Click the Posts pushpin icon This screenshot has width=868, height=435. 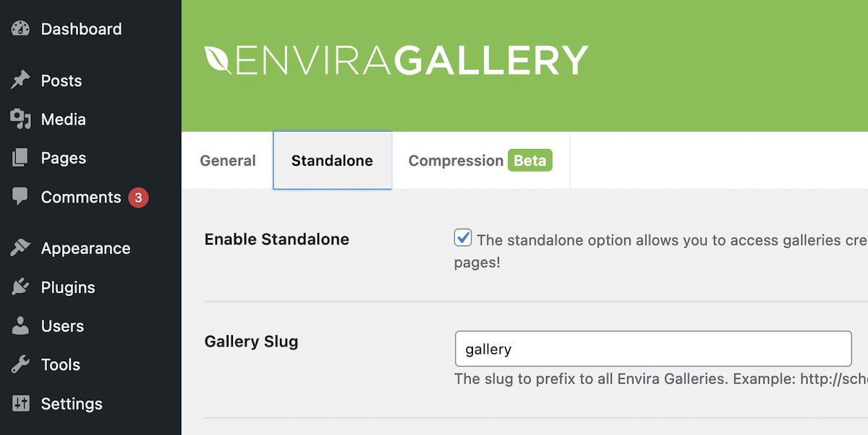point(21,80)
